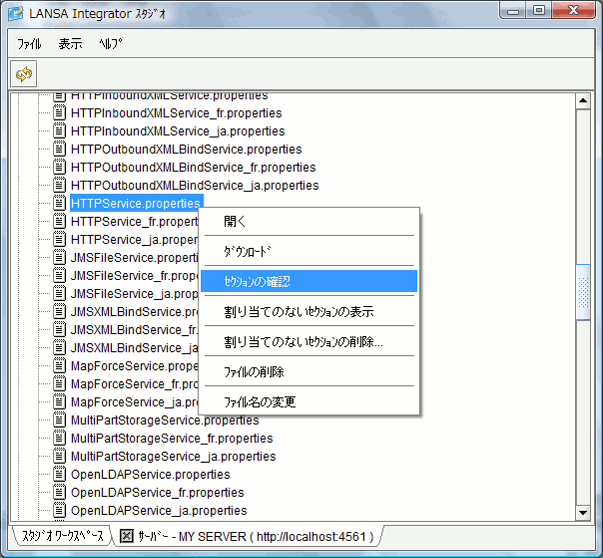Click the scroll down arrow
The width and height of the screenshot is (603, 558).
point(583,513)
